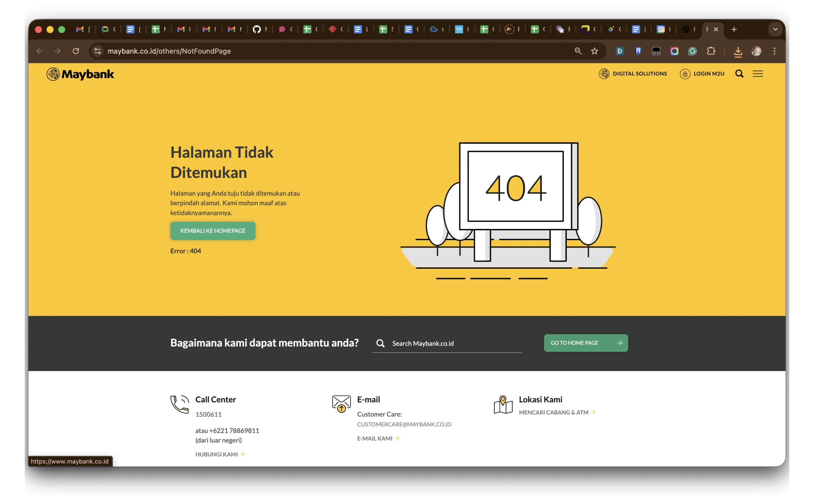The height and width of the screenshot is (504, 814).
Task: Bookmark this page with the star icon
Action: [594, 51]
